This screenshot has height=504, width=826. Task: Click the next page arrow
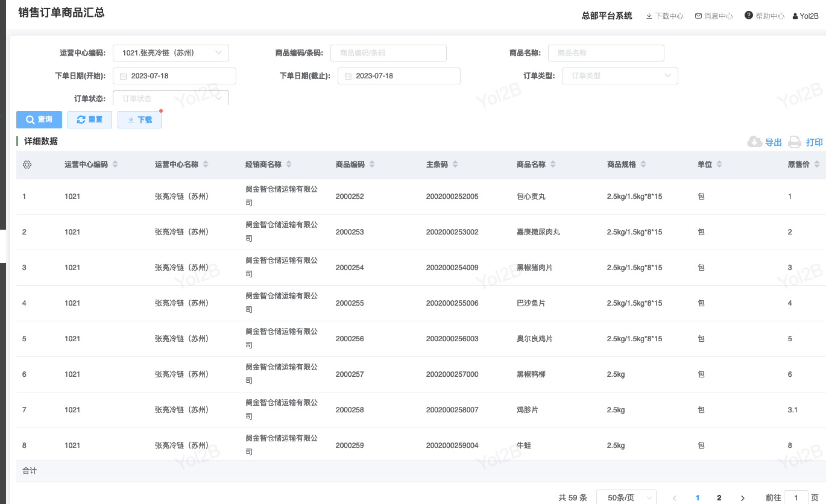pos(743,497)
